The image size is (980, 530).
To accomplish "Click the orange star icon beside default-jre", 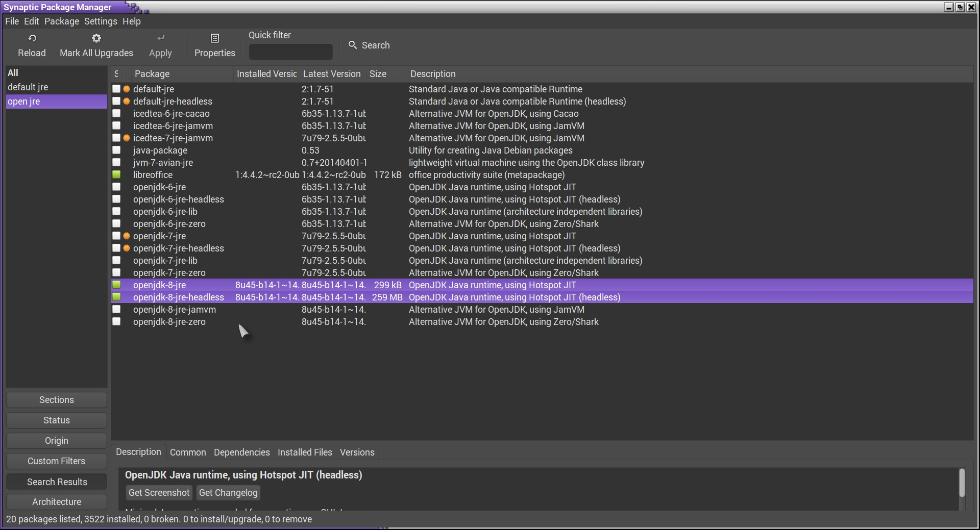I will [127, 89].
